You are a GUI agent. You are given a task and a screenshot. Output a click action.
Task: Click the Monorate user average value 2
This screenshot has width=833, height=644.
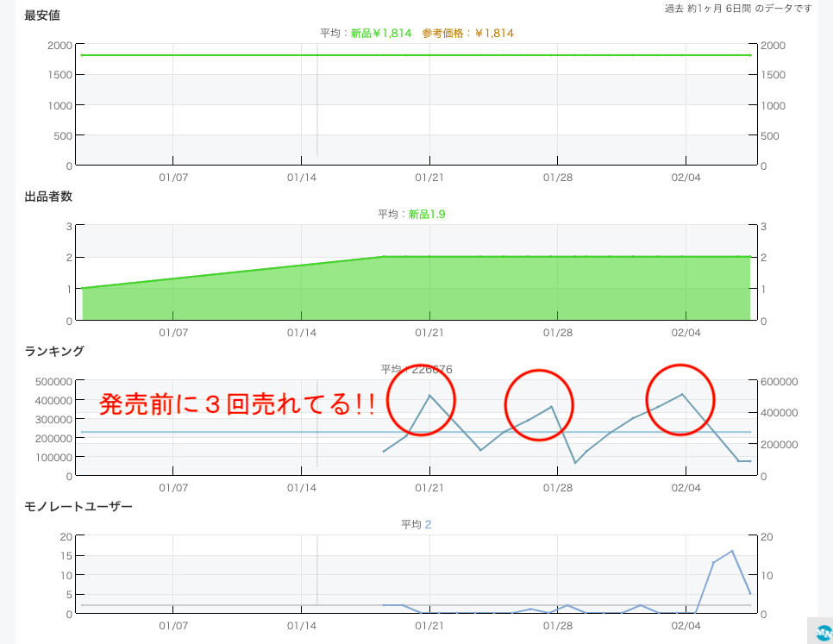[428, 524]
